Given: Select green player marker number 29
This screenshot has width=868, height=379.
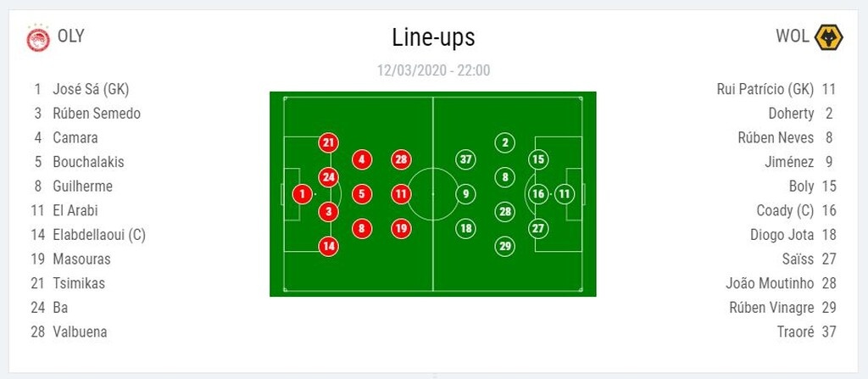Looking at the screenshot, I should (505, 246).
